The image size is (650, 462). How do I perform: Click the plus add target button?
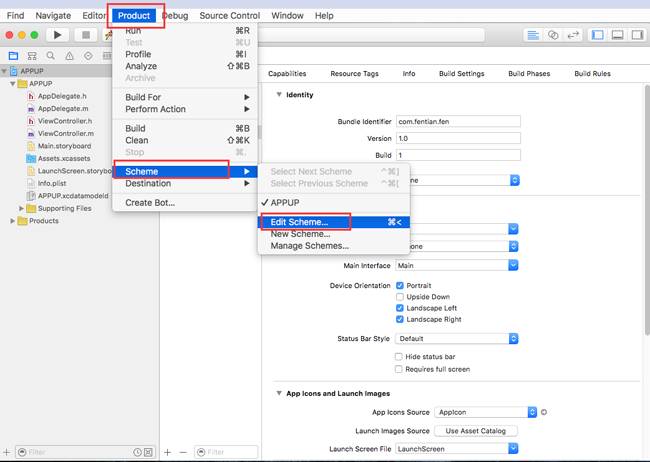point(167,452)
